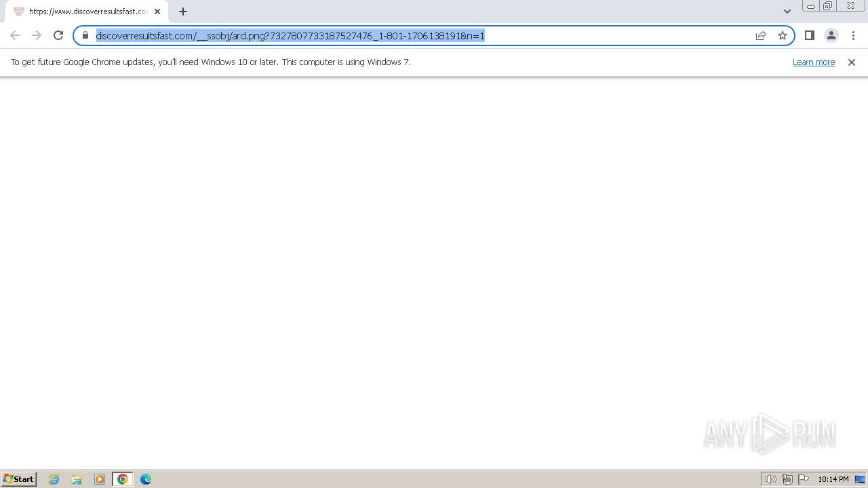Open the network status tray icon
Screen dimensions: 868x488
(x=787, y=479)
